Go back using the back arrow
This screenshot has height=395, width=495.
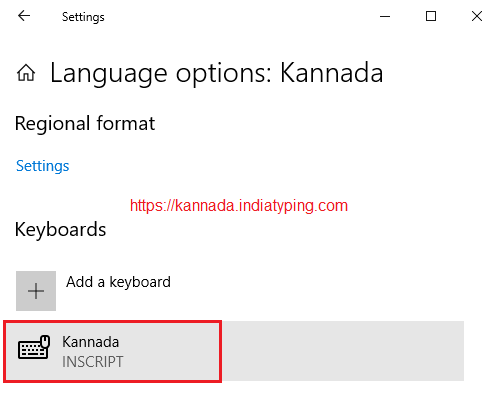(x=24, y=16)
